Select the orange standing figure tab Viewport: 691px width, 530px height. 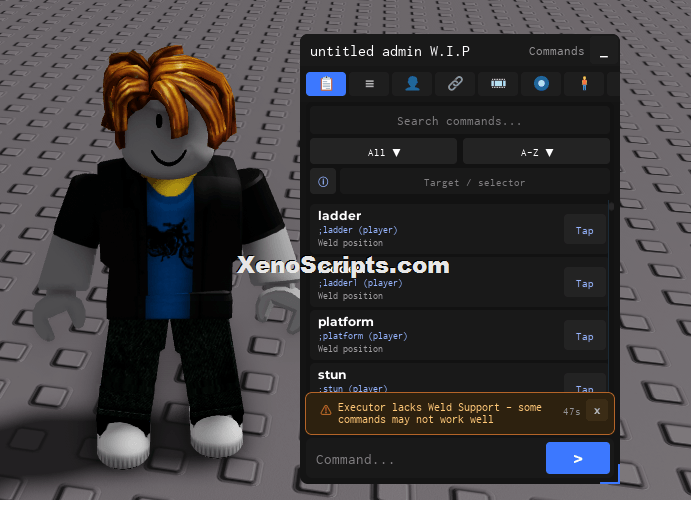[584, 84]
